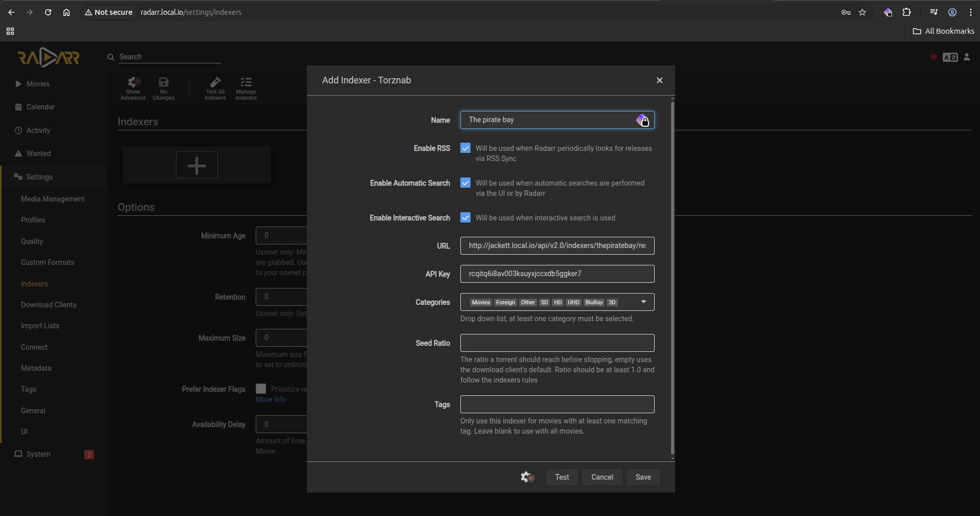Open saved passwords key icon
Screen dimensions: 980x516
[x=846, y=12]
